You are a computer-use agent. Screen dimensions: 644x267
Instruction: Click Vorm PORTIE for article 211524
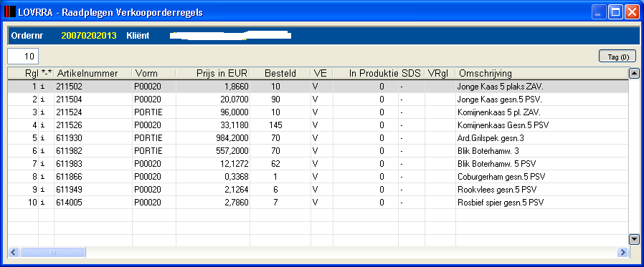(148, 112)
